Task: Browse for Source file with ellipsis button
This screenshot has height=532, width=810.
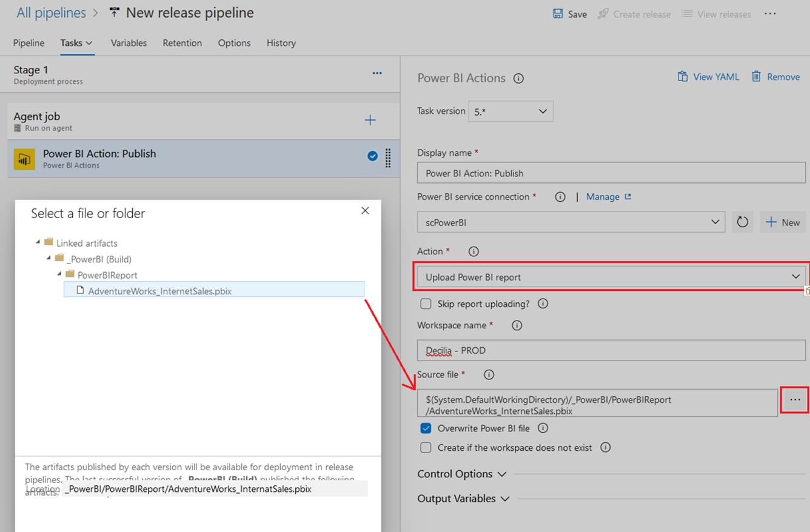Action: tap(795, 400)
